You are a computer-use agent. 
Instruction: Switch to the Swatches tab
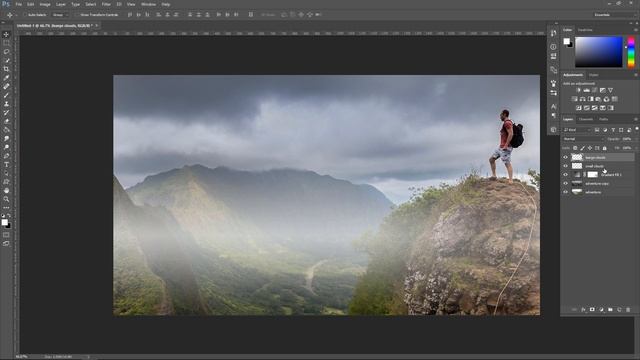585,30
